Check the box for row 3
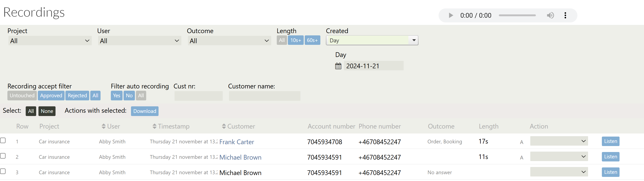The image size is (644, 181). tap(3, 171)
